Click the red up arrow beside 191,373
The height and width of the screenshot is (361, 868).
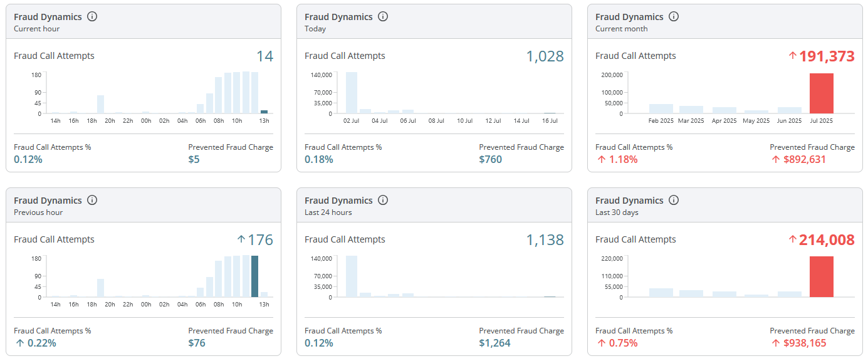click(792, 56)
